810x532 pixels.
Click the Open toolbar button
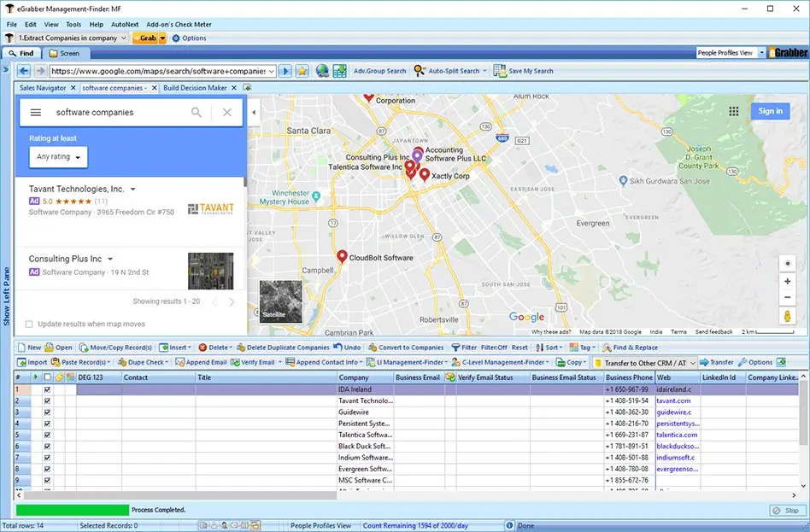coord(58,348)
